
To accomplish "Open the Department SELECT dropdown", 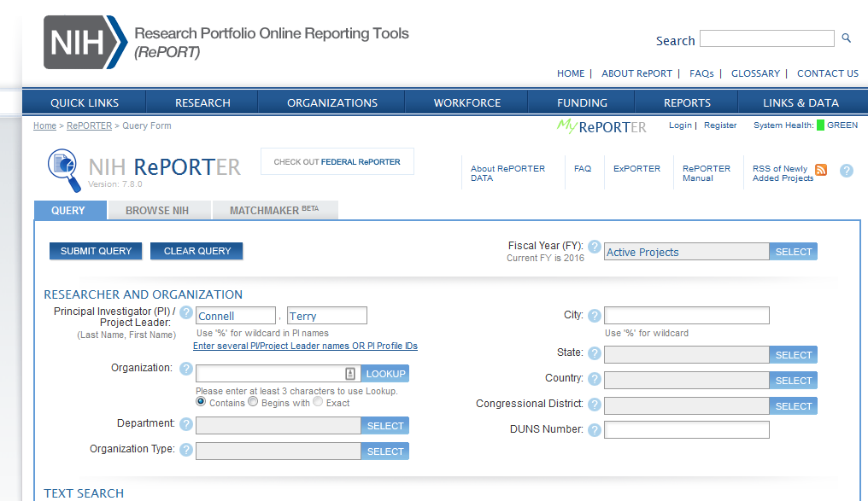I will click(384, 426).
